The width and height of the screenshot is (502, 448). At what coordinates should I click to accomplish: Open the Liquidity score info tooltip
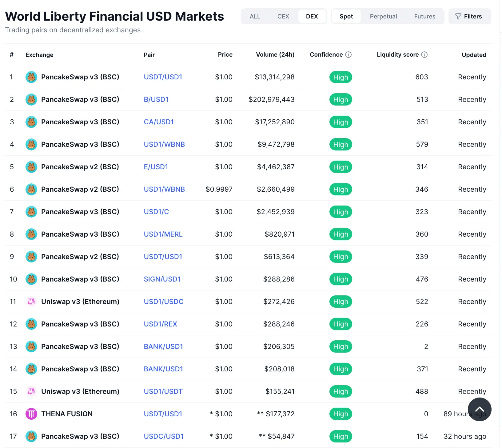tap(425, 54)
